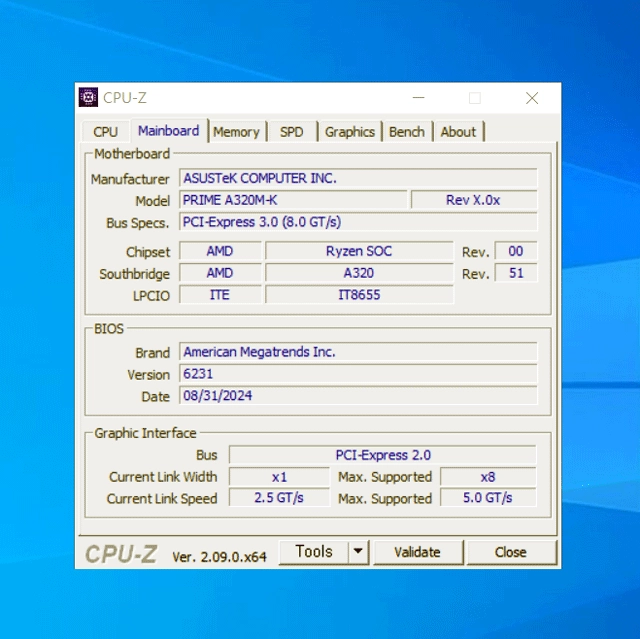Click the Tools button

[x=313, y=552]
